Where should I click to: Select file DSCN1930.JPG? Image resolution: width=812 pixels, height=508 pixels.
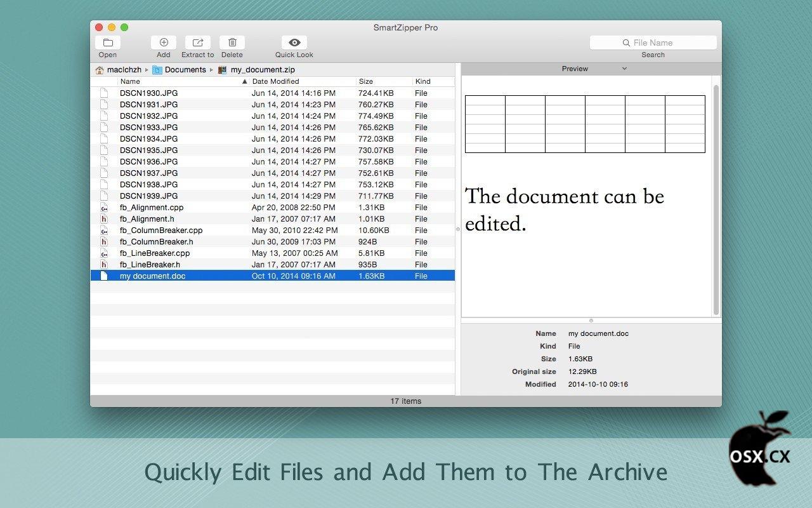273,93
